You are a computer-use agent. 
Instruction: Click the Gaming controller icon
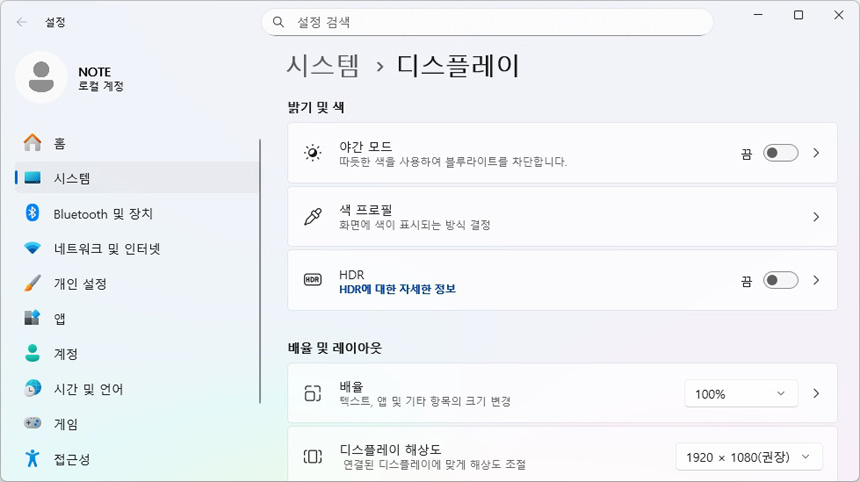pyautogui.click(x=33, y=423)
